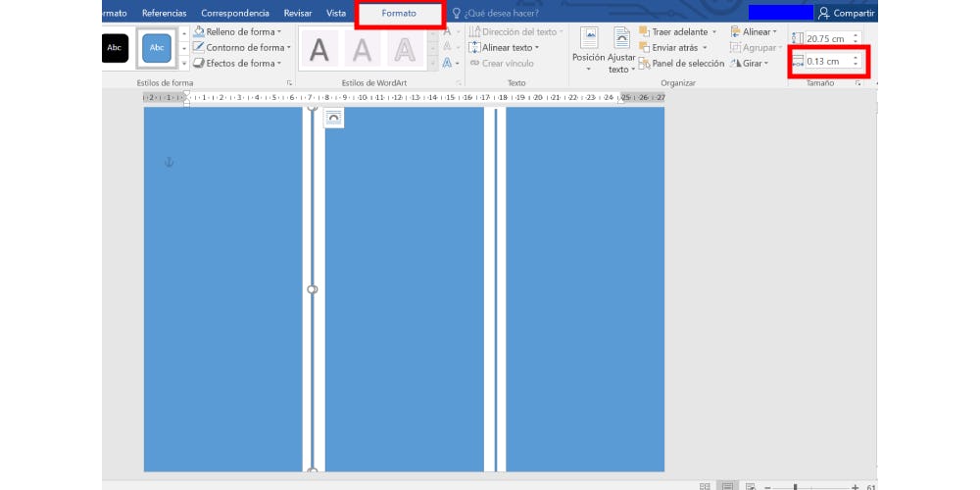The width and height of the screenshot is (980, 490).
Task: Open Estilos de forma dialog launcher
Action: coord(289,82)
